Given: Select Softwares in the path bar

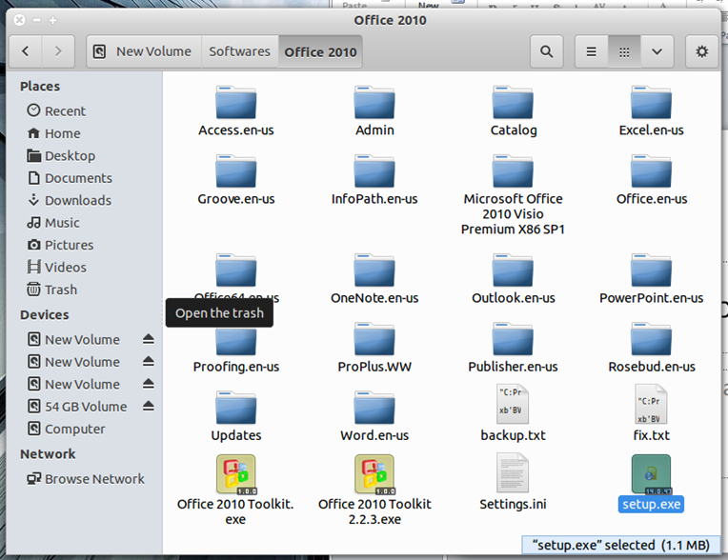Looking at the screenshot, I should [x=239, y=51].
